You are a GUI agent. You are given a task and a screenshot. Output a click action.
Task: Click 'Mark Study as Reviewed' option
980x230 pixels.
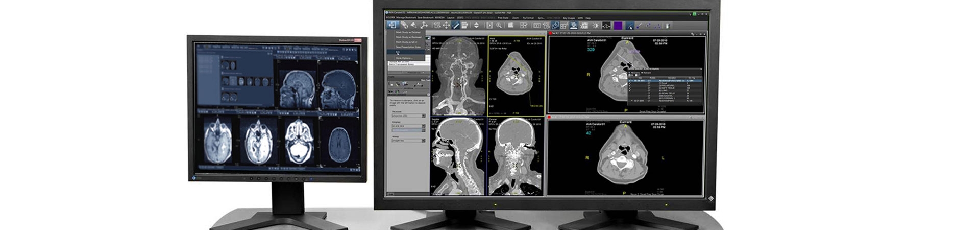(x=408, y=37)
